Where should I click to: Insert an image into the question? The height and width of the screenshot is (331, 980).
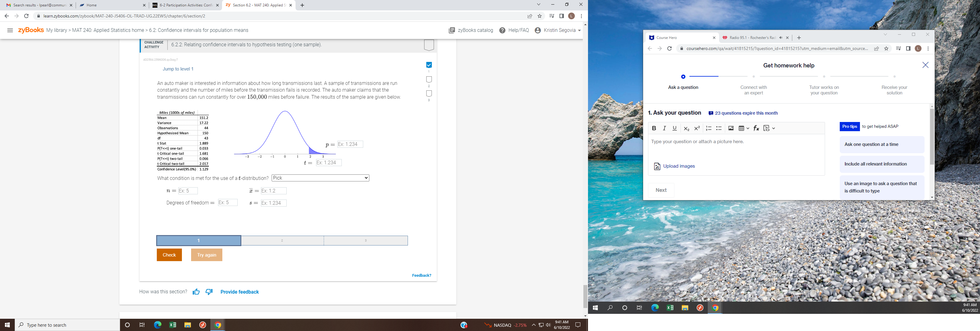coord(731,128)
